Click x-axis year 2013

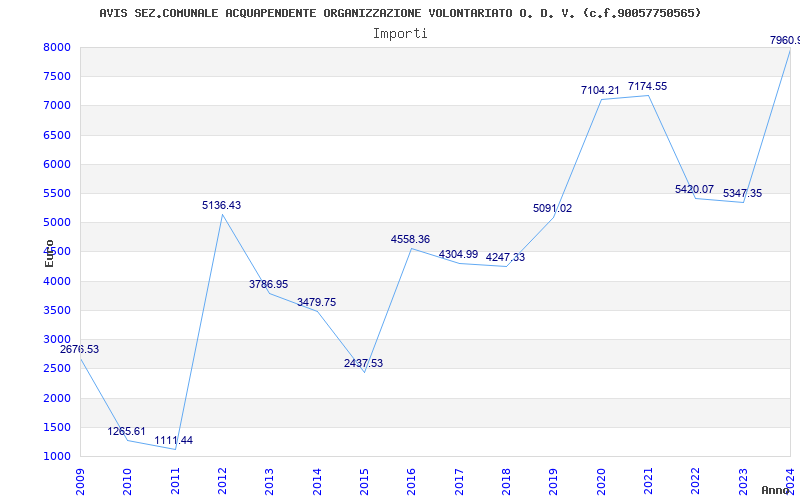269,481
